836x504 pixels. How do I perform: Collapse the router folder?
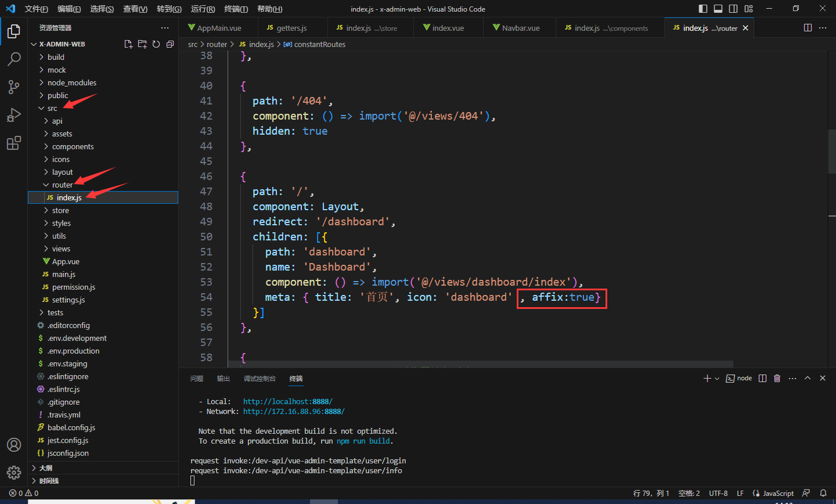click(x=103, y=185)
